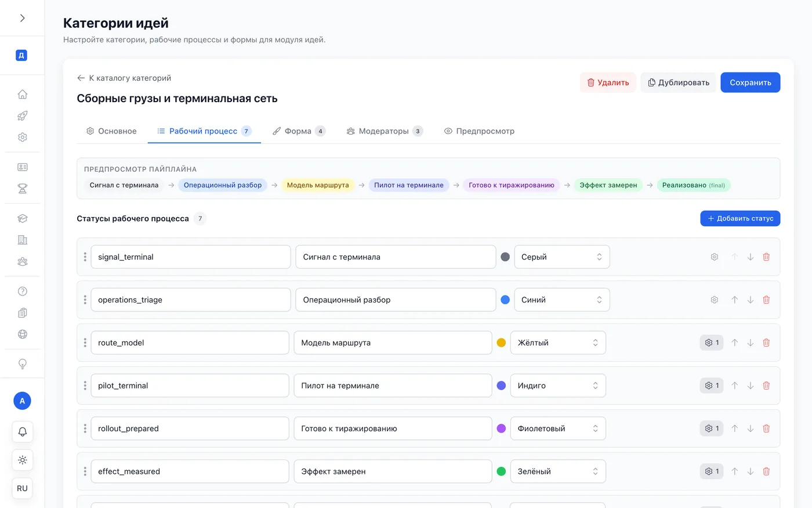
Task: Click the yellow swatch for route_model
Action: (x=501, y=343)
